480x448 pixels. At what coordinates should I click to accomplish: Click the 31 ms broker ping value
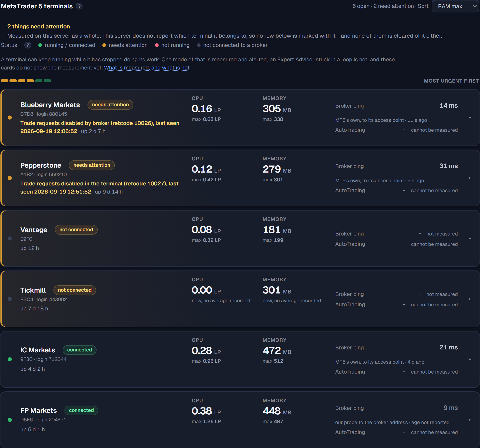pos(448,166)
